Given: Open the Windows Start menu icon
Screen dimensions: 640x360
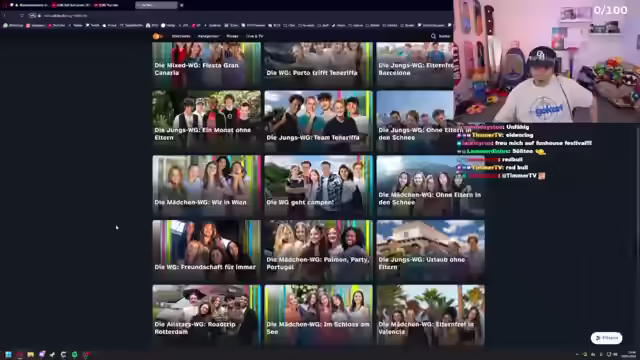Looking at the screenshot, I should point(8,355).
